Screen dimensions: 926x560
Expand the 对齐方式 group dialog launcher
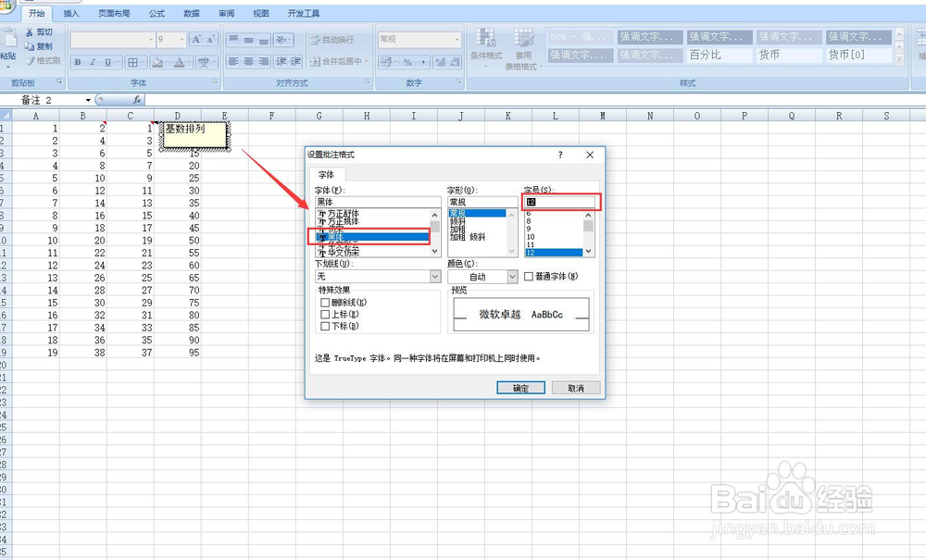pyautogui.click(x=368, y=81)
